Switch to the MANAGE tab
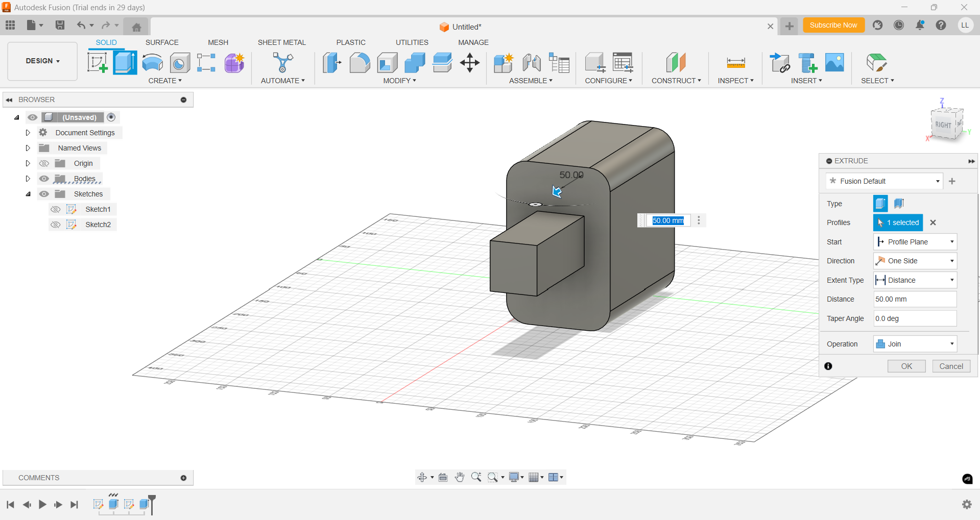 click(473, 42)
